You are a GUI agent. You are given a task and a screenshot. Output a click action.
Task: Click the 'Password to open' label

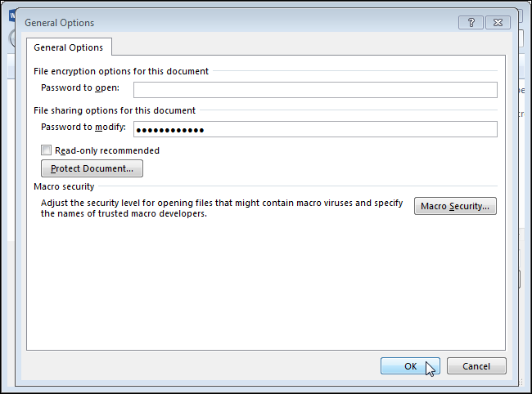coord(80,88)
